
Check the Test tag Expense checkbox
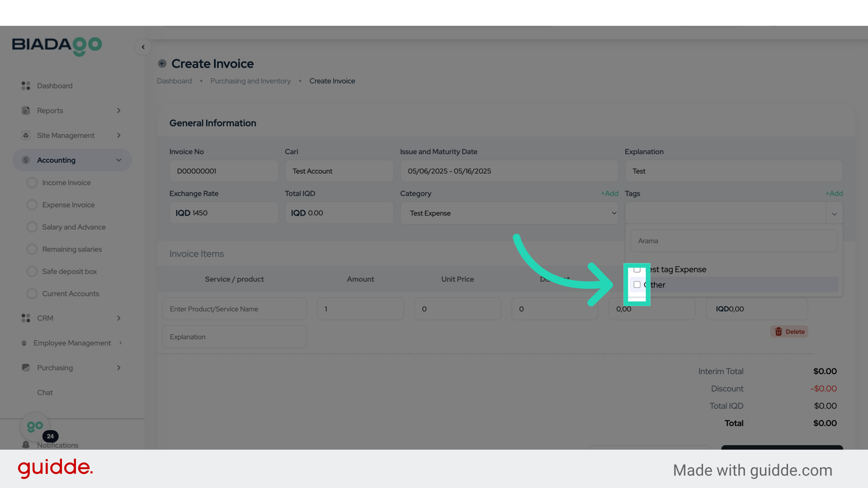pos(637,270)
